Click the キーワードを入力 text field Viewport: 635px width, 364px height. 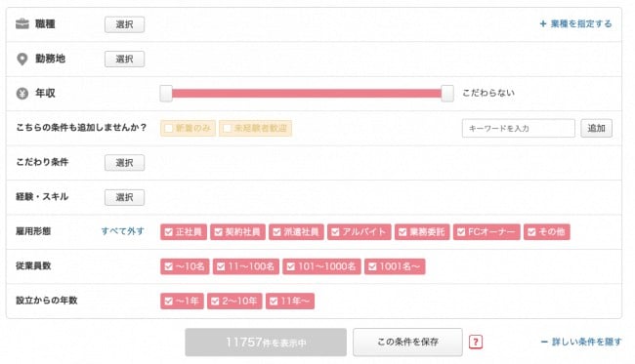point(519,128)
